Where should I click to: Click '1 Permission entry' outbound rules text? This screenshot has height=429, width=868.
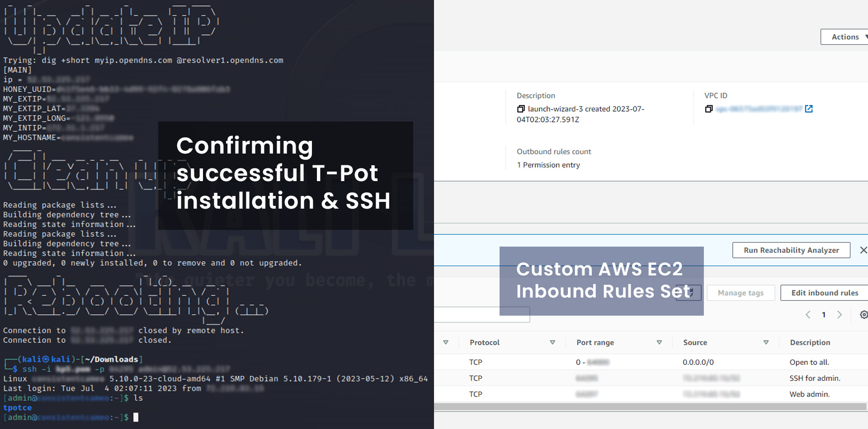(548, 165)
